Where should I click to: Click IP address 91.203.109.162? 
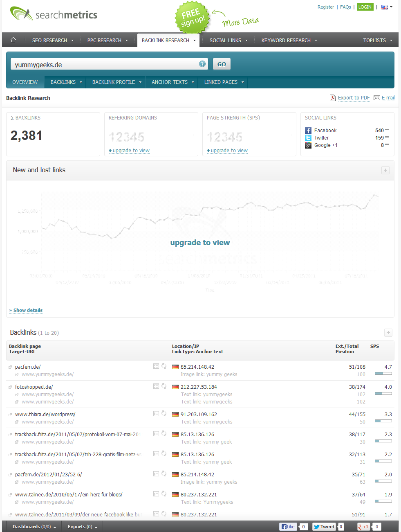point(199,414)
